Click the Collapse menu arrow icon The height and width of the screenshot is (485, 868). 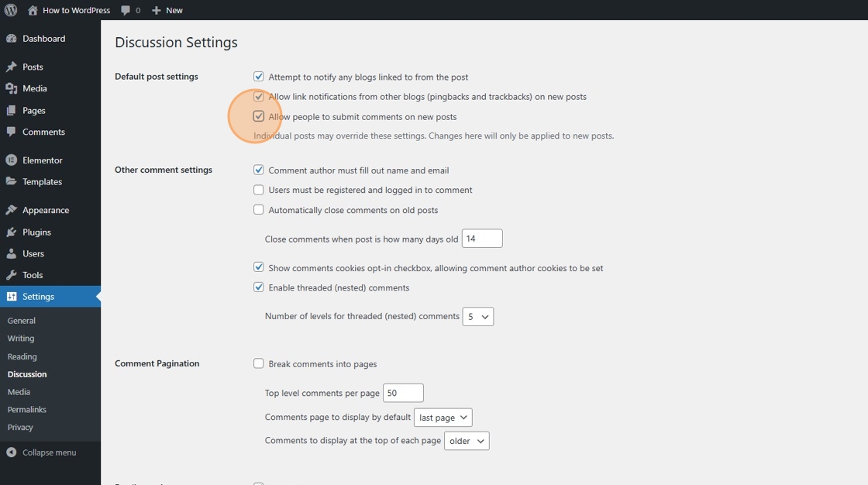click(11, 452)
